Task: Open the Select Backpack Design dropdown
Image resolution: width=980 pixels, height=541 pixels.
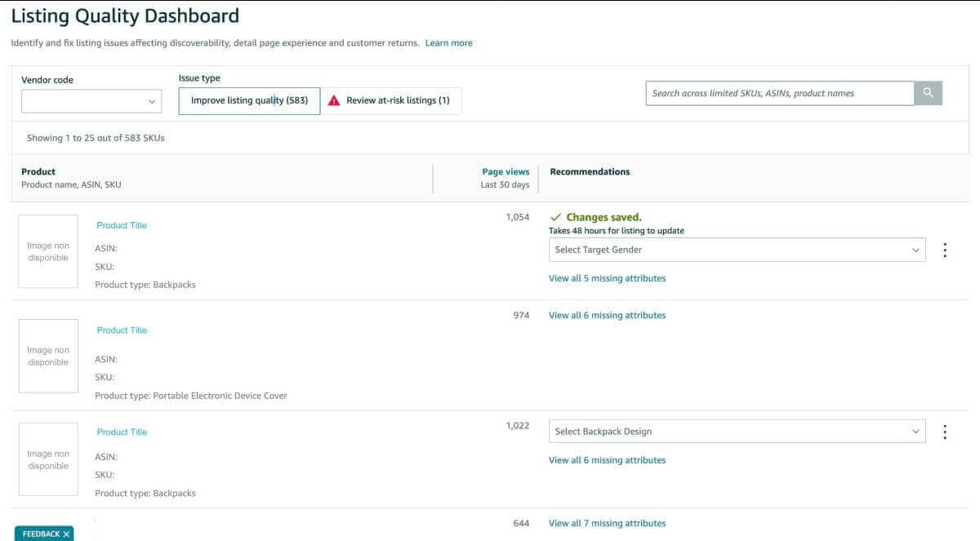Action: pos(737,432)
